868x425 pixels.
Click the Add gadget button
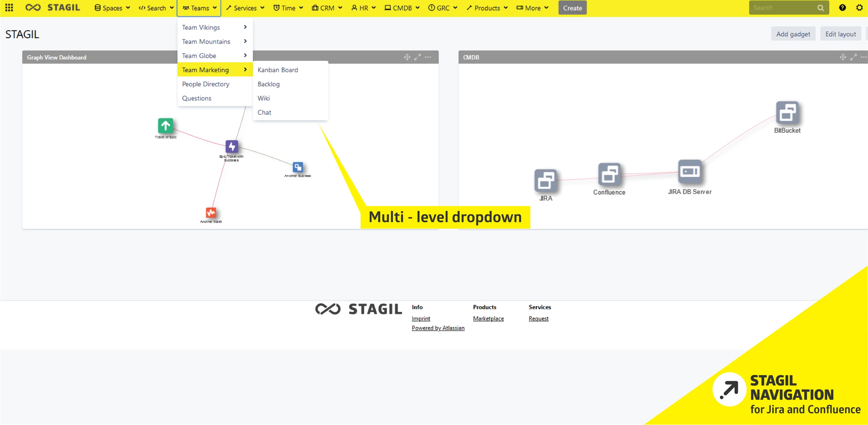(793, 34)
